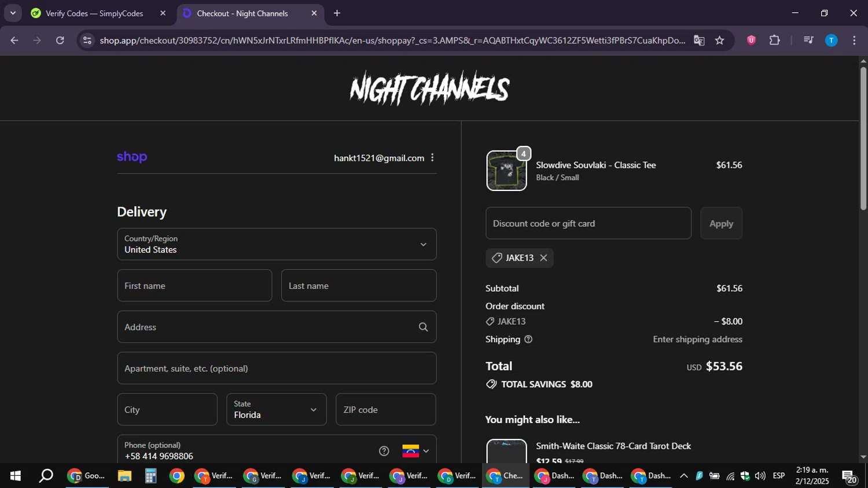Open the Shop logo
The height and width of the screenshot is (488, 868).
coord(132,157)
